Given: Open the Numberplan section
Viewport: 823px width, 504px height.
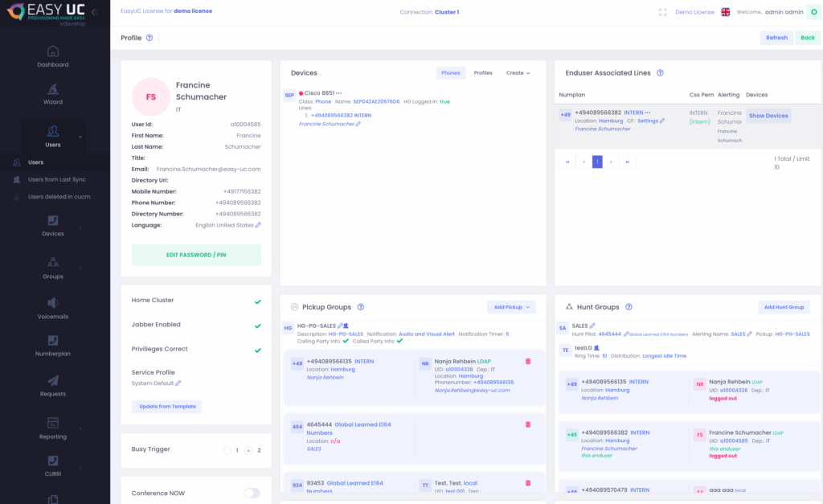Looking at the screenshot, I should (52, 348).
